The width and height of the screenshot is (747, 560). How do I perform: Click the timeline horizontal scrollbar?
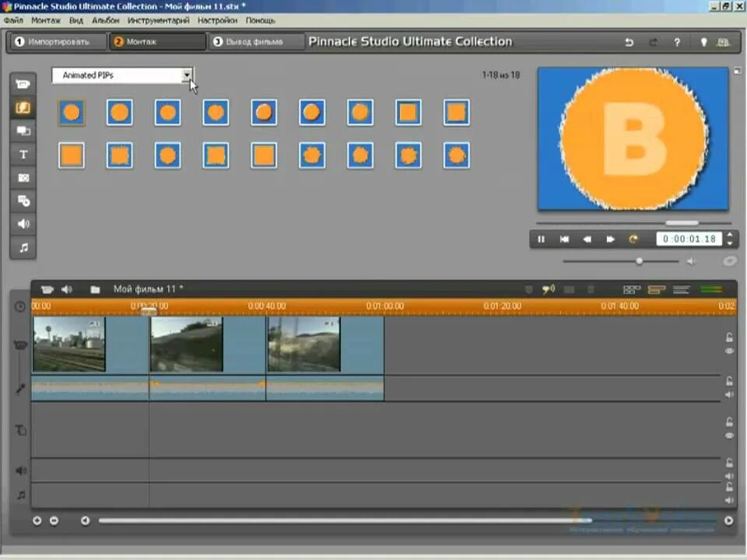point(345,520)
